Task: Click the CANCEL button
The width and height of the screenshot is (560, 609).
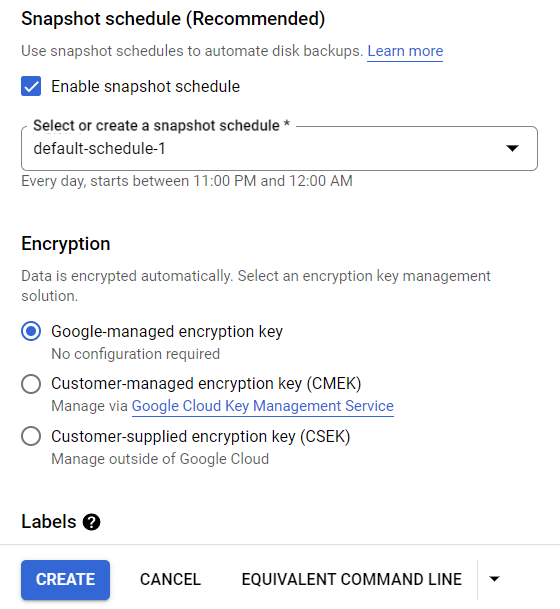Action: pos(170,579)
